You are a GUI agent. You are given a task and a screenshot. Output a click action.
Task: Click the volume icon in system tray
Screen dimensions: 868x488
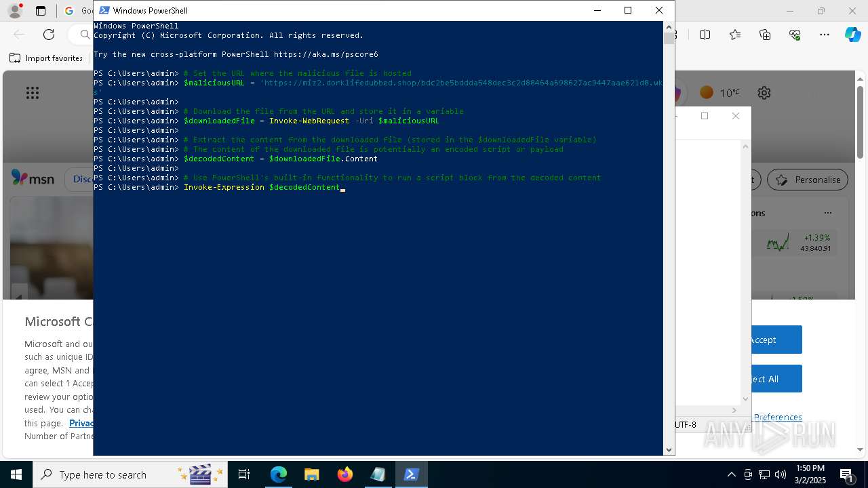(x=781, y=474)
